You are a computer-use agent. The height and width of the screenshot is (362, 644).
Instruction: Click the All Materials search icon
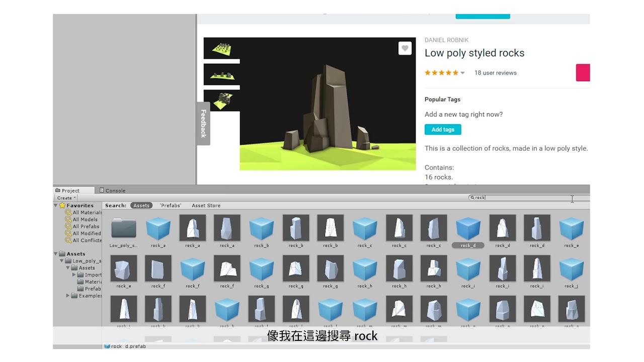68,213
